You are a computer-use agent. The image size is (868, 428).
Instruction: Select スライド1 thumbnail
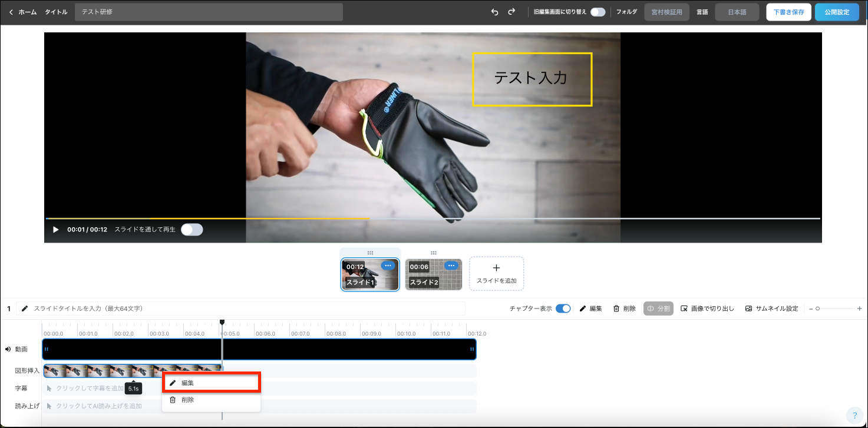370,274
